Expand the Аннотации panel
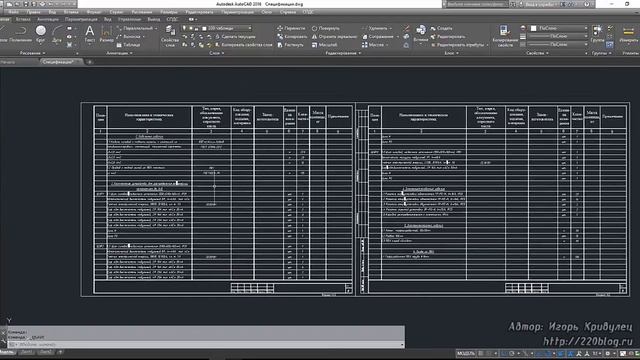640x360 pixels. tap(119, 53)
